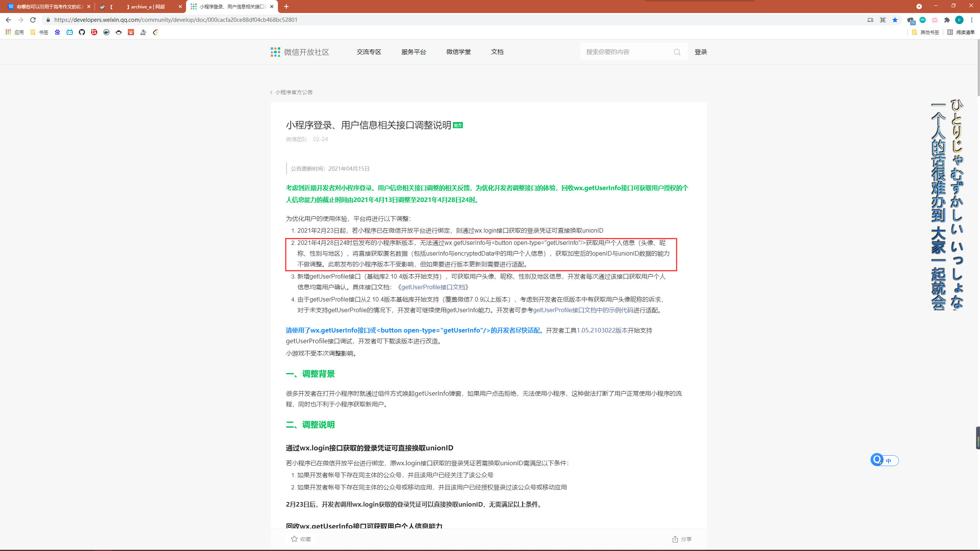The height and width of the screenshot is (551, 980).
Task: Open Chrome three-dot menu
Action: coord(972,20)
